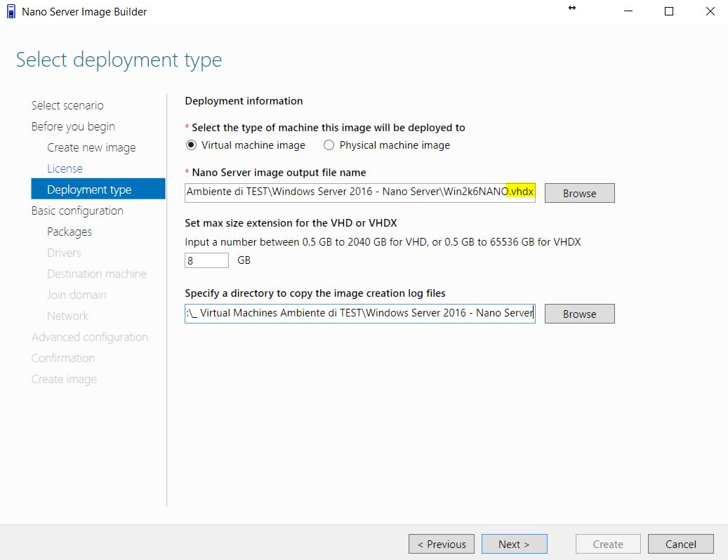Go to the Join domain step

[x=77, y=295]
